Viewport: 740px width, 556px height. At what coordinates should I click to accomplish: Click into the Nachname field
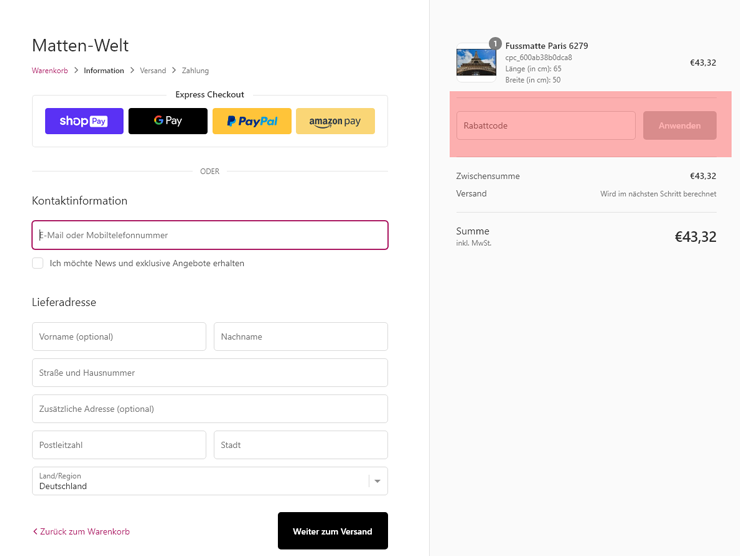[301, 337]
